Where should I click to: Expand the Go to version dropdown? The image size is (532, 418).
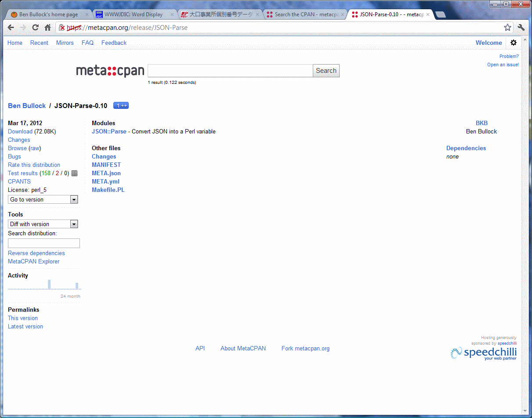[43, 199]
